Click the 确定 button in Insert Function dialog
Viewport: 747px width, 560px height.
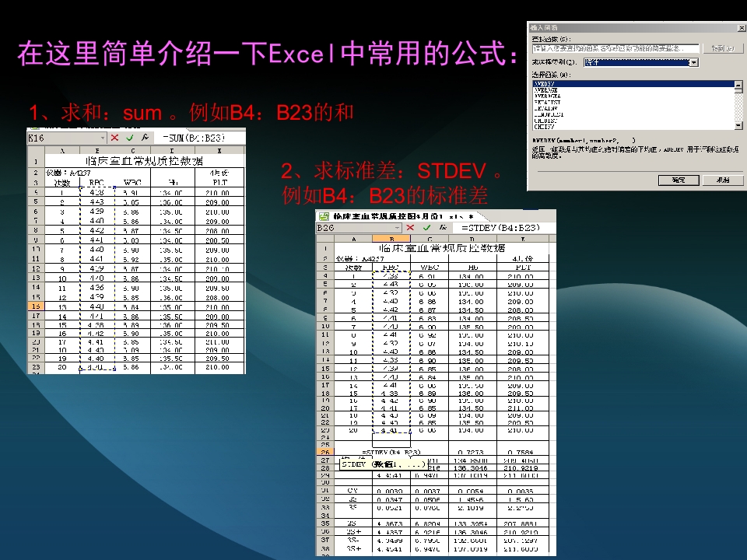(x=680, y=180)
